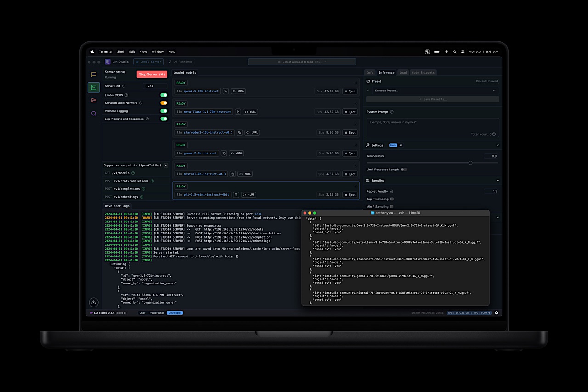Screen dimensions: 588x392
Task: Collapse the Sampling section chevron
Action: (498, 181)
